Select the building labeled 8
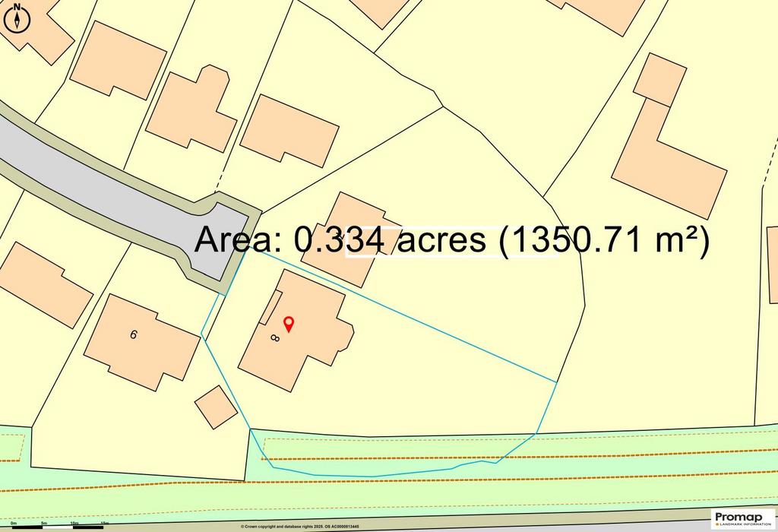778x532 pixels. coord(296,331)
